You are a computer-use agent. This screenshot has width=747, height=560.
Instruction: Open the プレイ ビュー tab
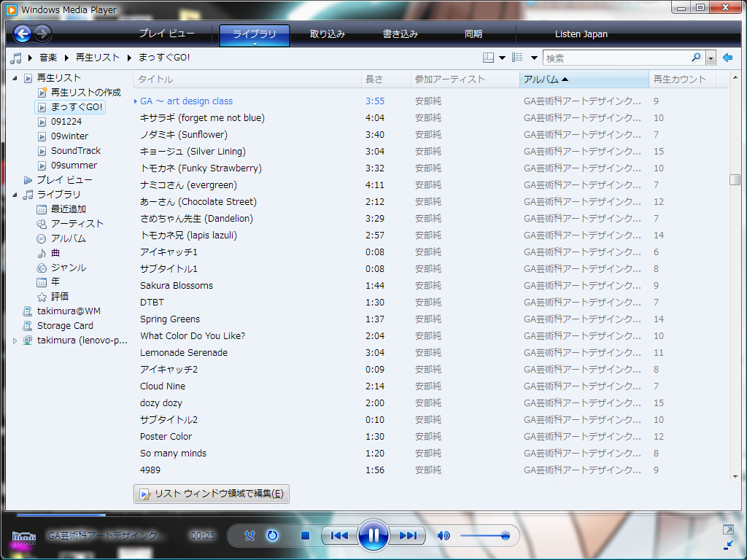[167, 34]
